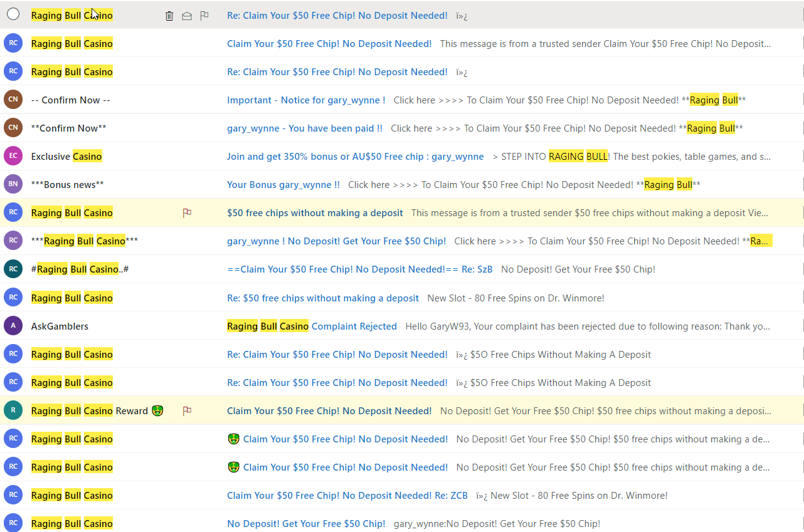Open subject 'Re: $50 free chips without making a deposit'
The height and width of the screenshot is (532, 804).
click(323, 298)
